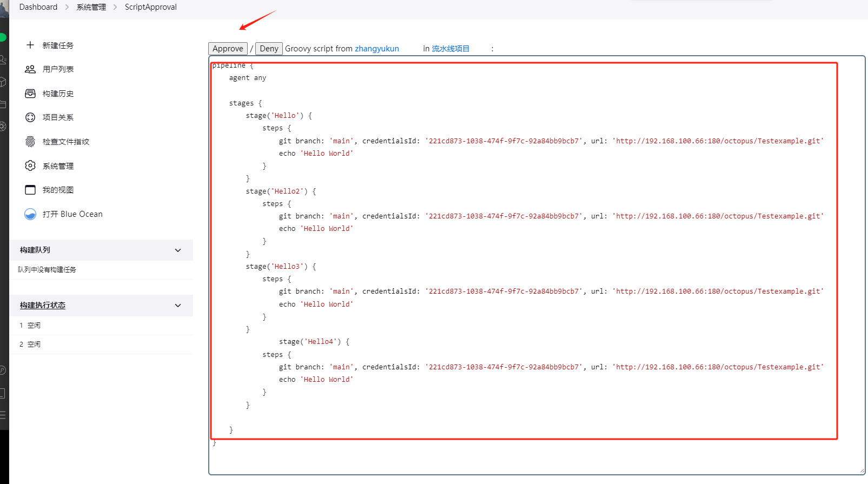Screen dimensions: 868x484
Task: Collapse the 构建执行状态 panel chevron
Action: coord(178,306)
